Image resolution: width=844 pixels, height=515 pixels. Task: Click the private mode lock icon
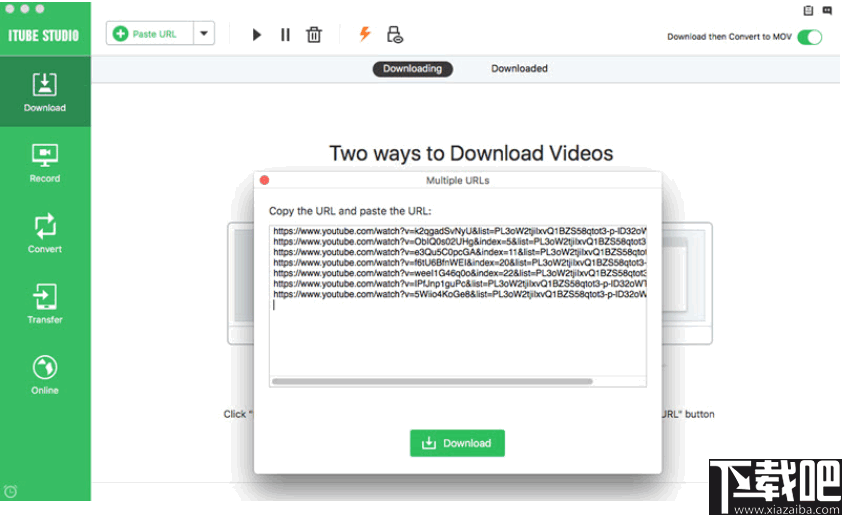coord(395,34)
